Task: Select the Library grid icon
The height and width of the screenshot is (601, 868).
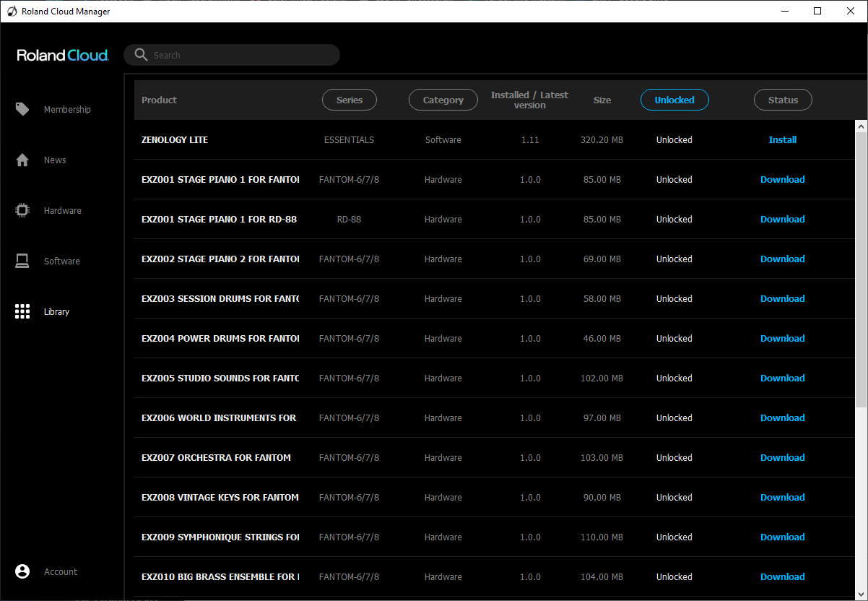Action: 22,311
